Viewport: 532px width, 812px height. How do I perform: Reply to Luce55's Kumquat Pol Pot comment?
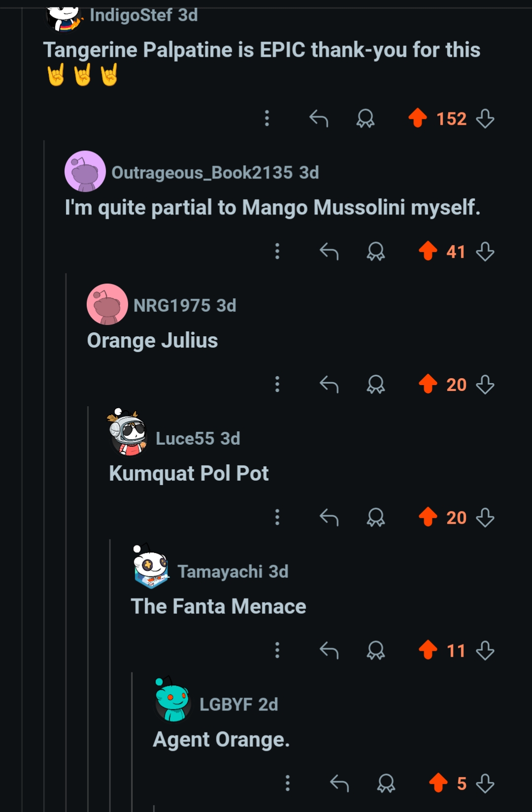point(329,518)
